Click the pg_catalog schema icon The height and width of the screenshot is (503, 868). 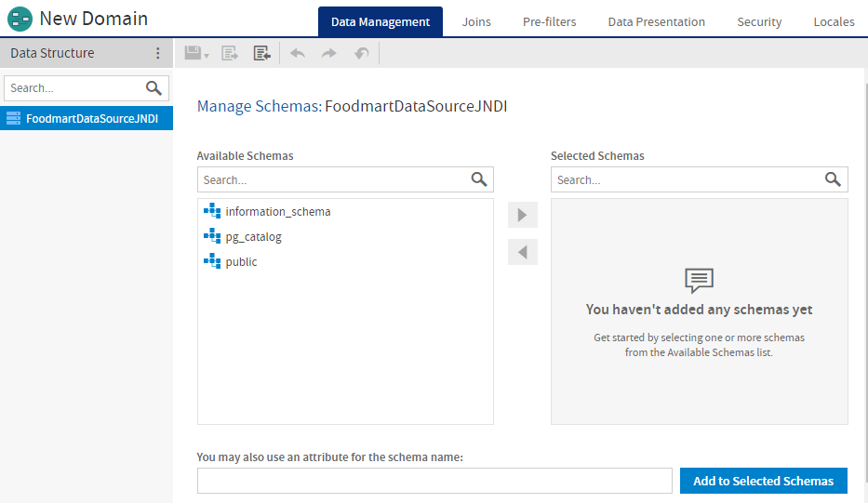(x=212, y=236)
